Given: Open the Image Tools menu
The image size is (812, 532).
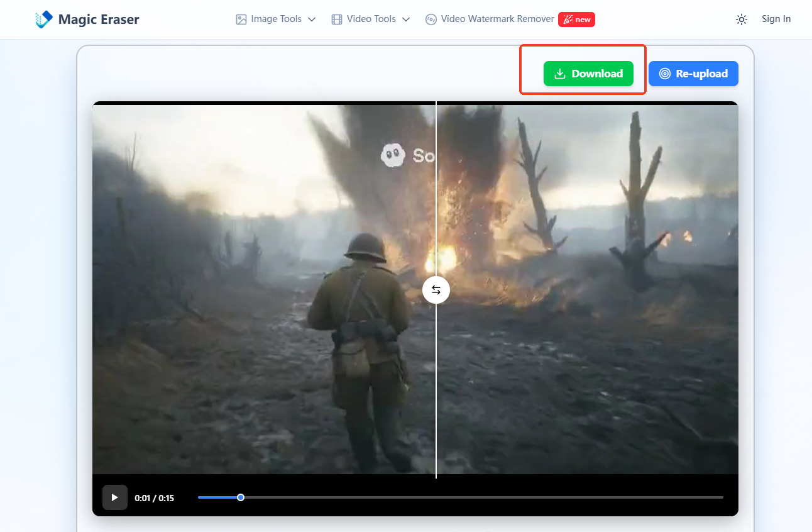Looking at the screenshot, I should [x=276, y=19].
